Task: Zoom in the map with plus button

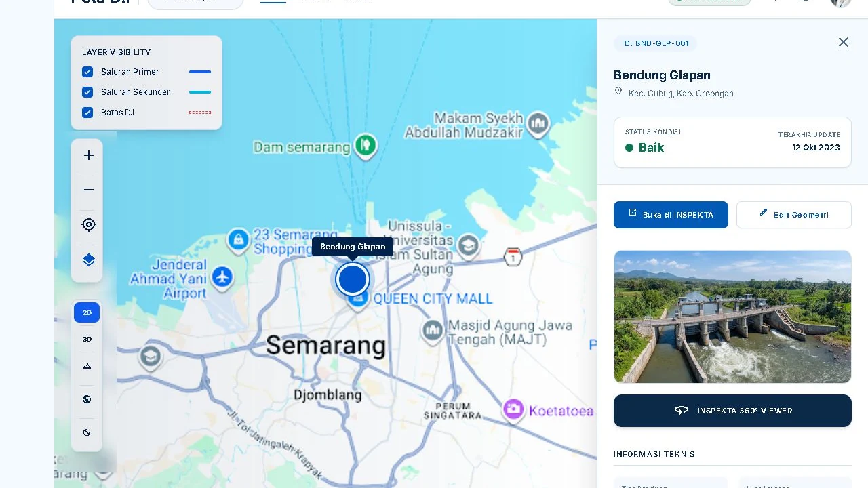Action: coord(88,155)
